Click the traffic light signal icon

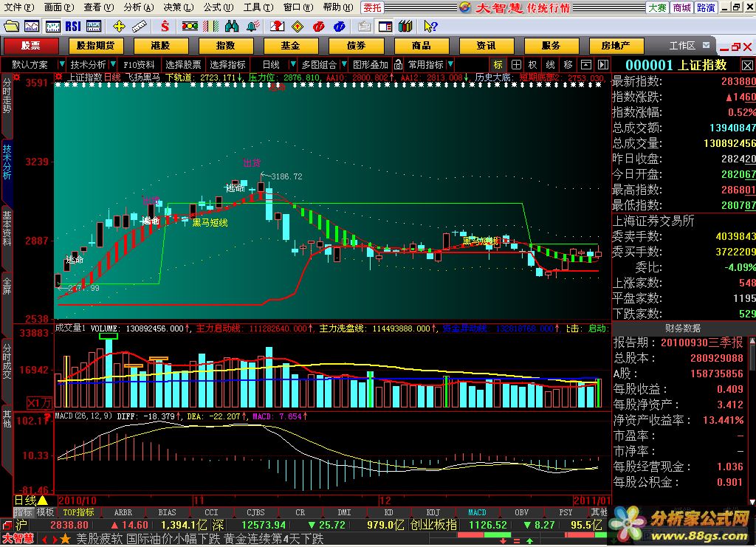190,26
